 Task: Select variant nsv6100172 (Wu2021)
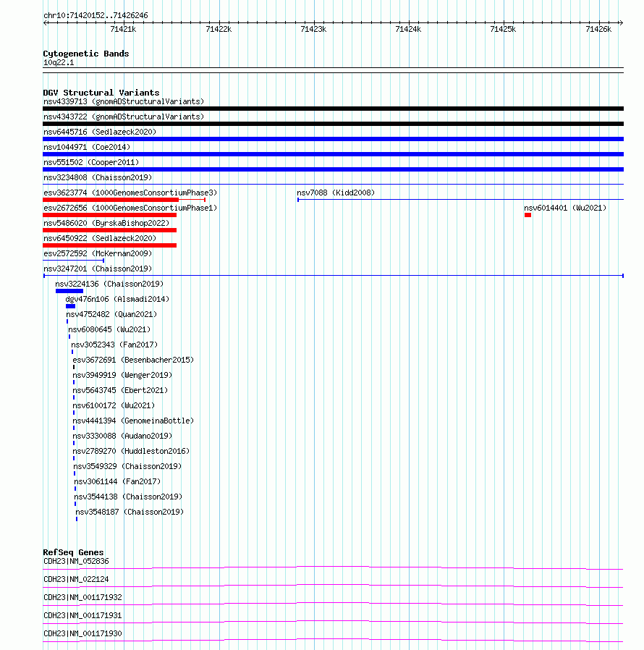(114, 405)
